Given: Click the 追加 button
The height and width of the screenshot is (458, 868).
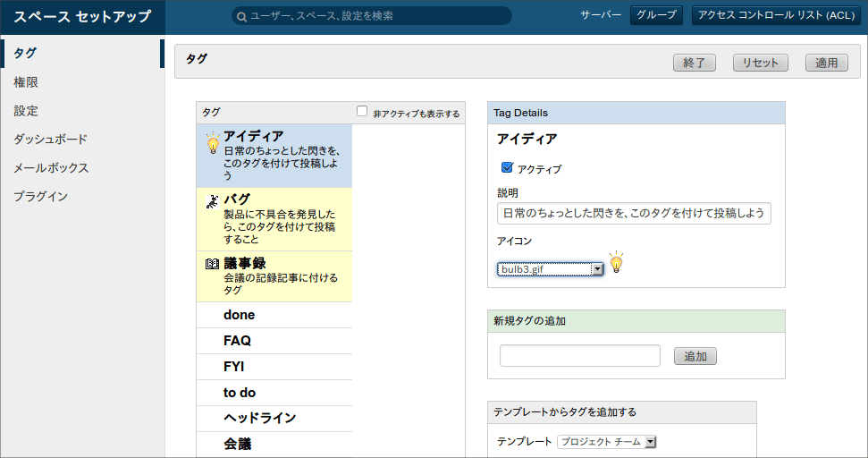Looking at the screenshot, I should [x=695, y=356].
